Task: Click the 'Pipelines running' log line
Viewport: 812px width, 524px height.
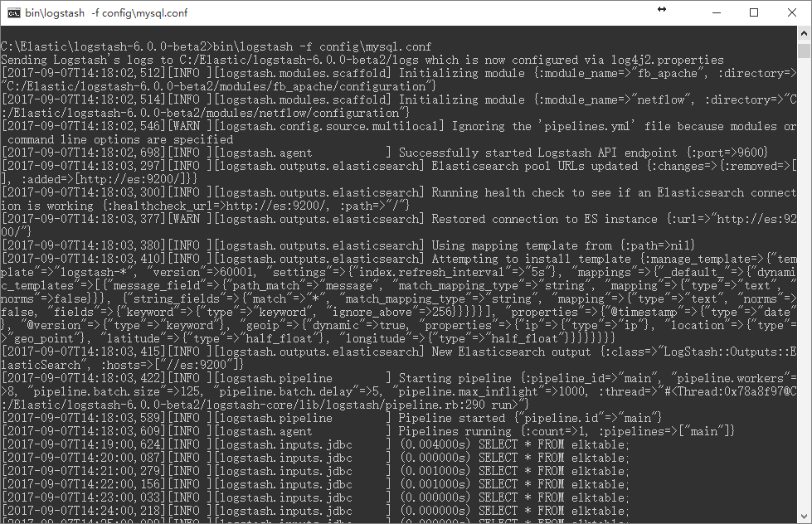Action: pos(367,431)
